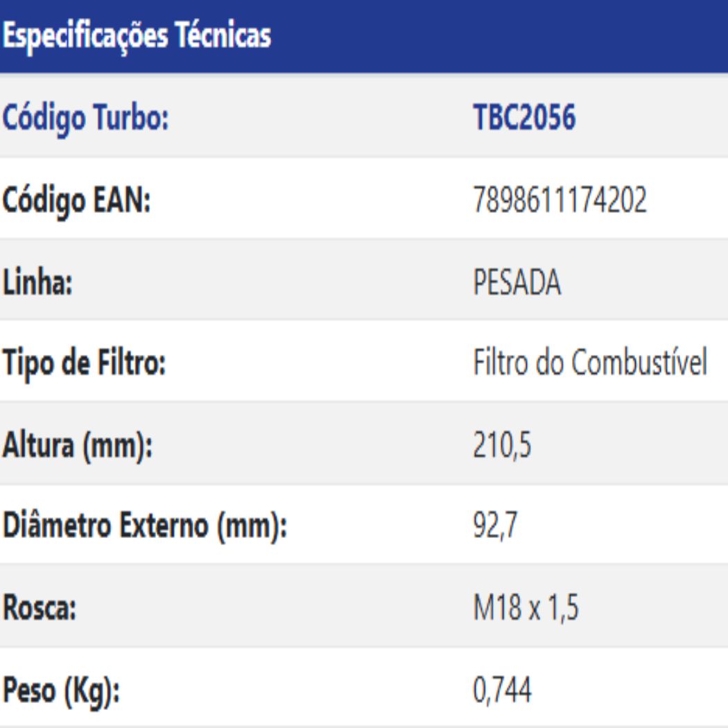Select the EAN number 7898611174202
Screen dimensions: 728x728
(560, 202)
